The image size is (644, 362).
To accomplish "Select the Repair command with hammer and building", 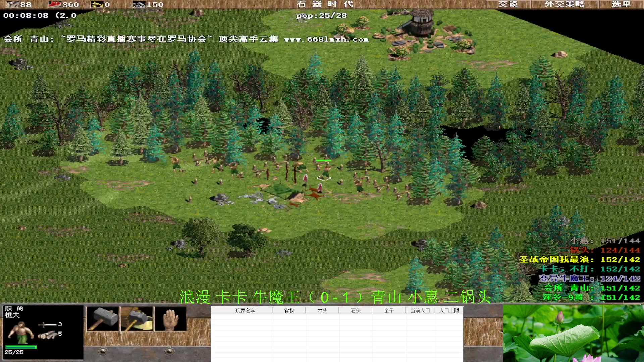I will point(137,319).
